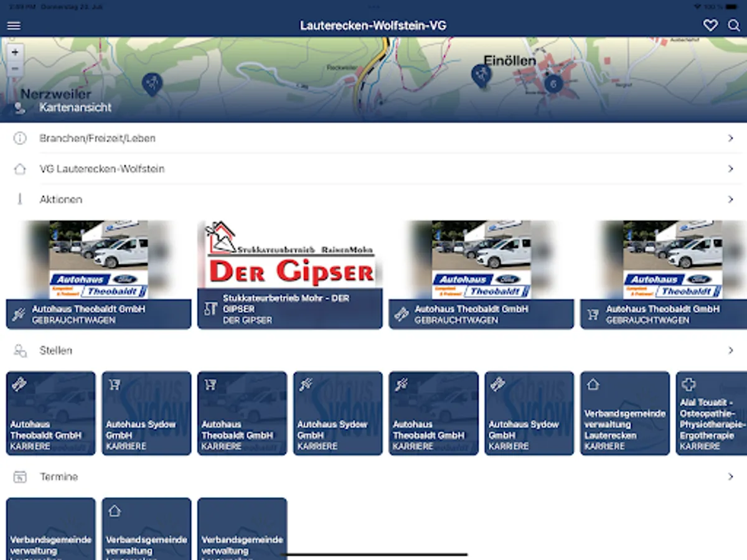This screenshot has width=747, height=560.
Task: Select the hiking marker near Nerzweiler
Action: (152, 83)
